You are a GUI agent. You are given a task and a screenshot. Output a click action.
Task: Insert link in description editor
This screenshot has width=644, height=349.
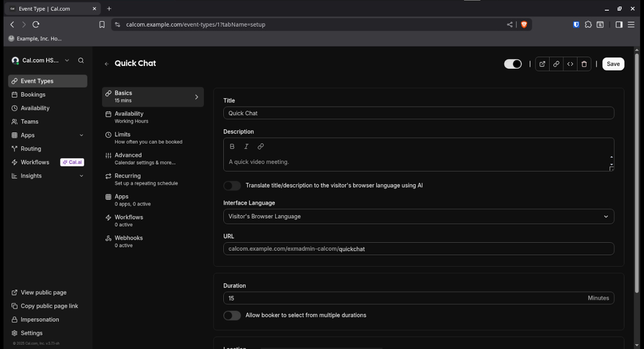point(261,146)
